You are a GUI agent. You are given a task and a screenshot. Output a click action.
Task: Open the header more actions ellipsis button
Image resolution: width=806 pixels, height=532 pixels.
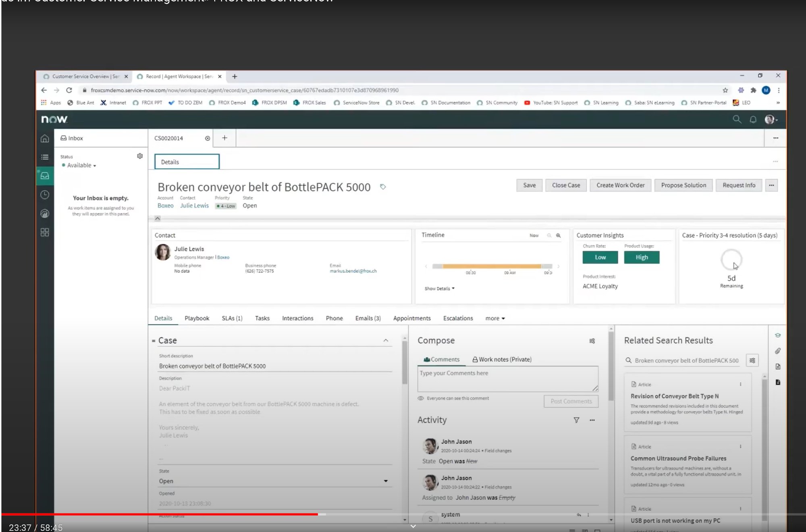pyautogui.click(x=771, y=185)
